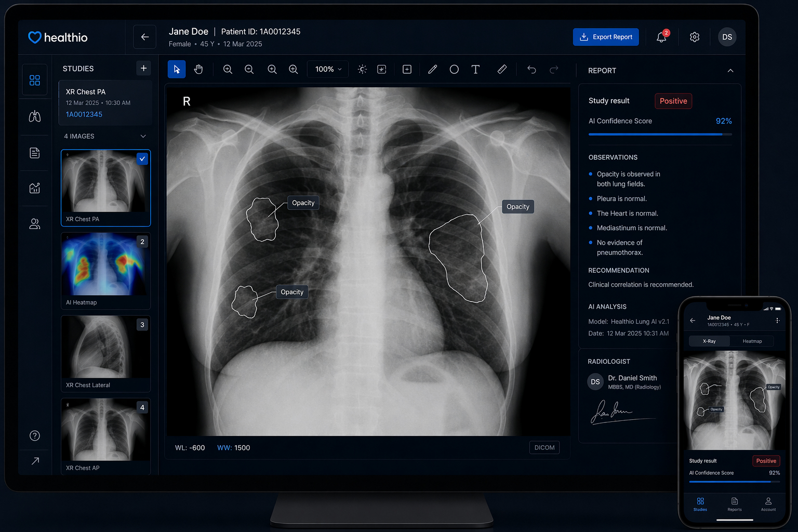798x532 pixels.
Task: Undo the last annotation
Action: tap(531, 69)
